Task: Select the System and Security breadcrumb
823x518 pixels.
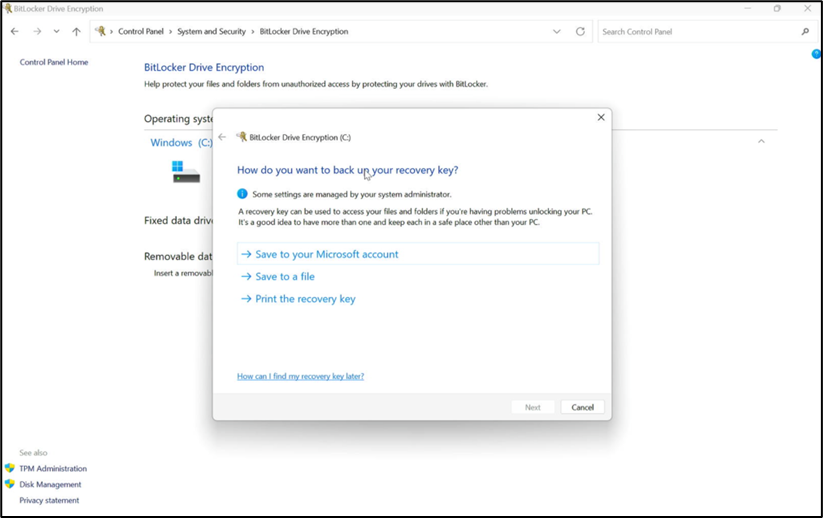Action: tap(212, 31)
